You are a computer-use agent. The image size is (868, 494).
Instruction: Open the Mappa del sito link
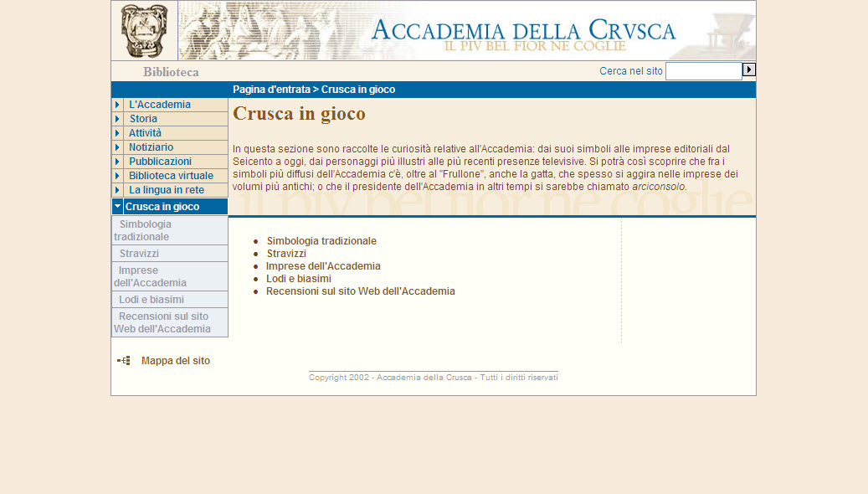[x=176, y=361]
